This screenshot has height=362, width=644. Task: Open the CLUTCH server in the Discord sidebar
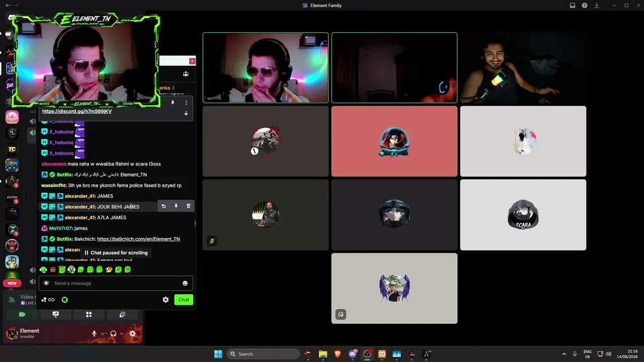[12, 198]
